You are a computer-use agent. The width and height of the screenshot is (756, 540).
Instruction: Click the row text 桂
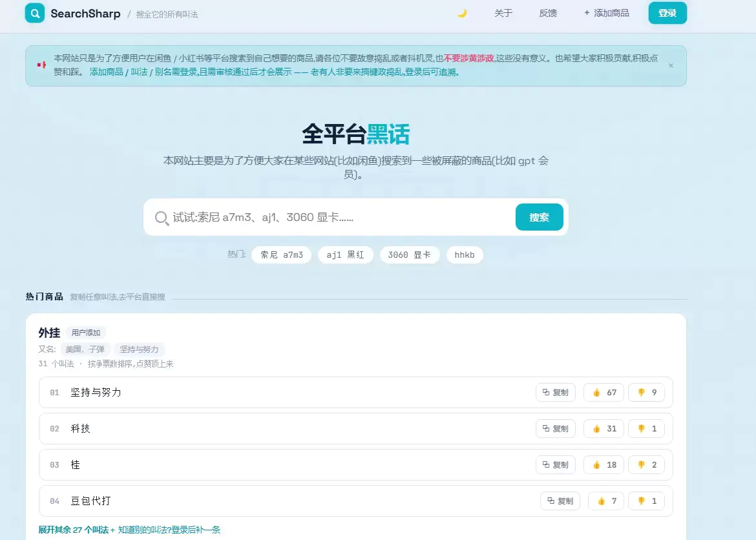pyautogui.click(x=75, y=465)
